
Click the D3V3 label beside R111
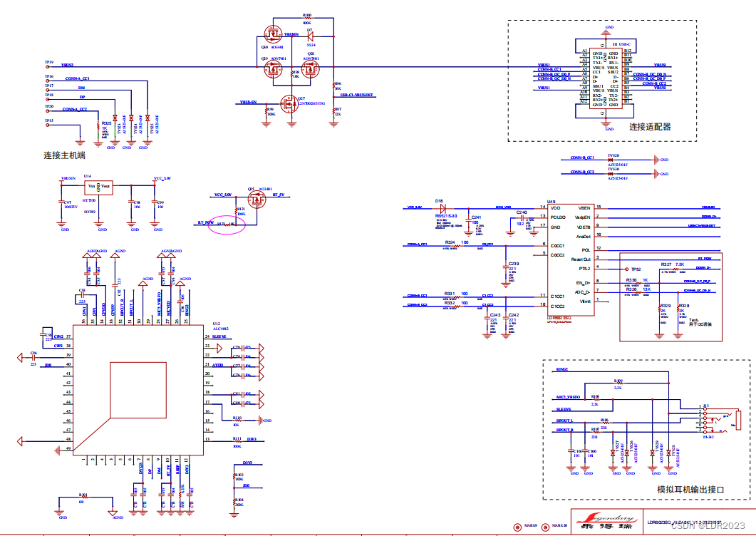(252, 439)
